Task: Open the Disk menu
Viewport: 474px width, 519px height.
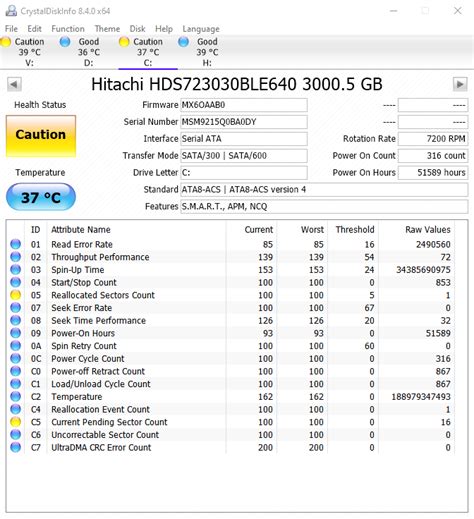Action: tap(137, 29)
